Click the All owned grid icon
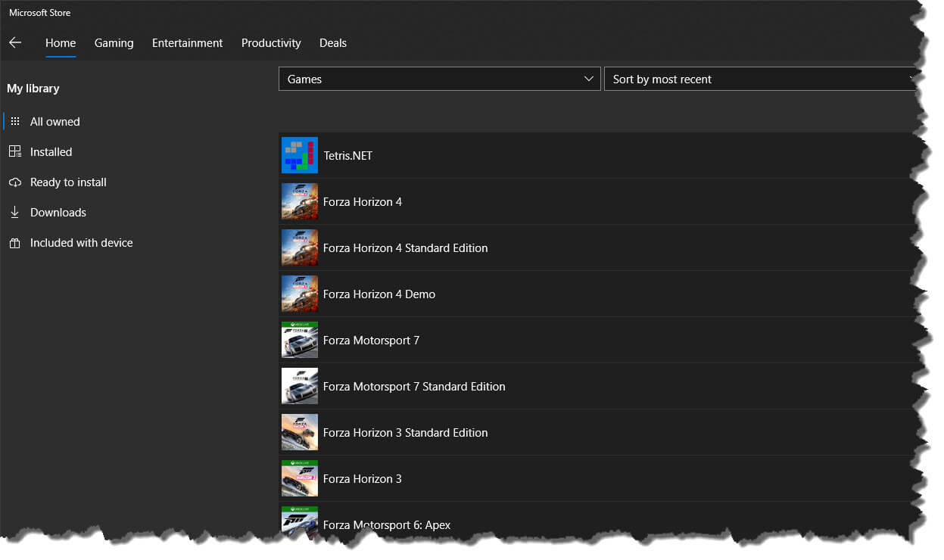Viewport: 944px width, 560px height. coord(15,121)
